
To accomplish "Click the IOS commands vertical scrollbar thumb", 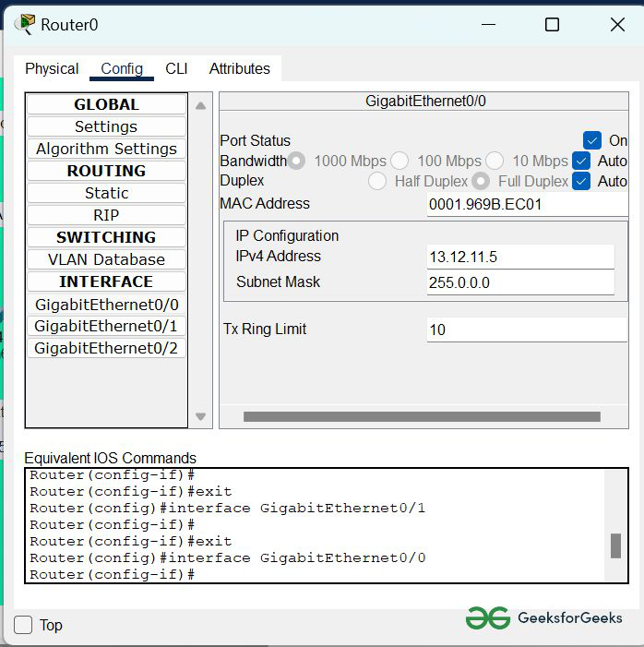I will tap(615, 545).
